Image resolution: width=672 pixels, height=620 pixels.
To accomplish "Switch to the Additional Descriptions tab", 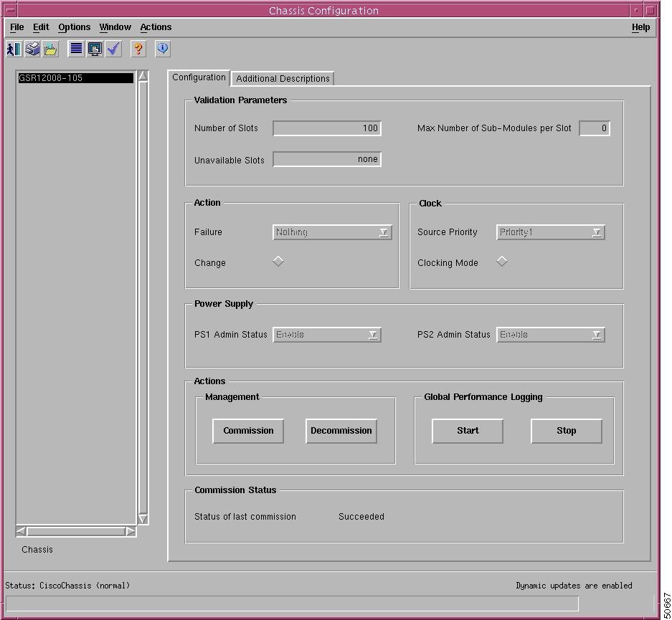I will (x=283, y=78).
